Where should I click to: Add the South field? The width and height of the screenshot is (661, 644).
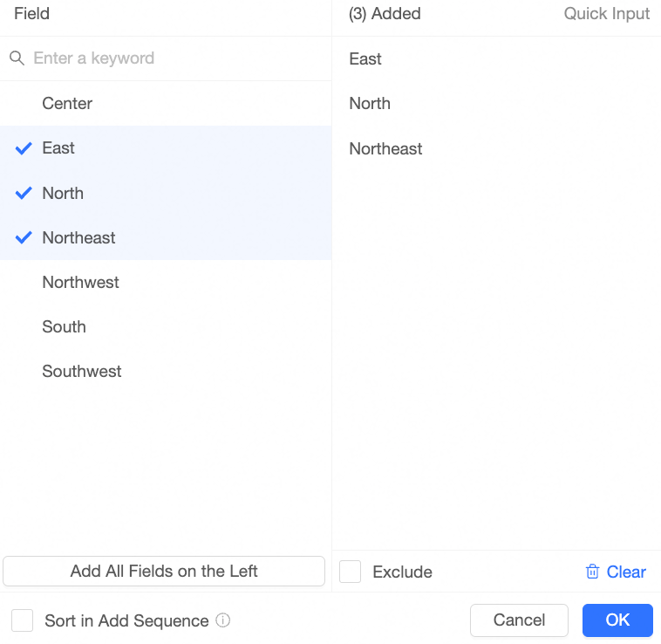(x=64, y=326)
